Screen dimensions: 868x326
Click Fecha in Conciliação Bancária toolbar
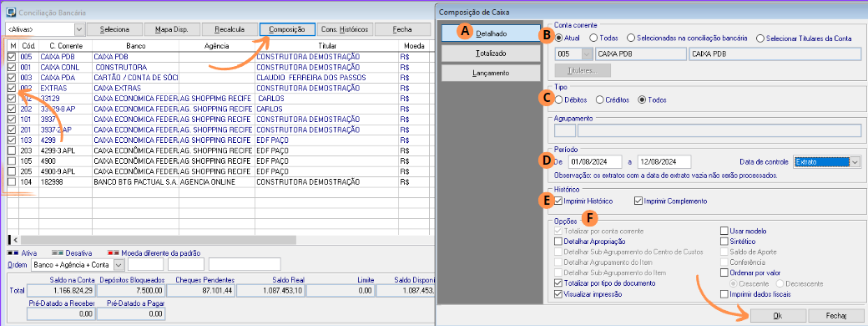(402, 28)
